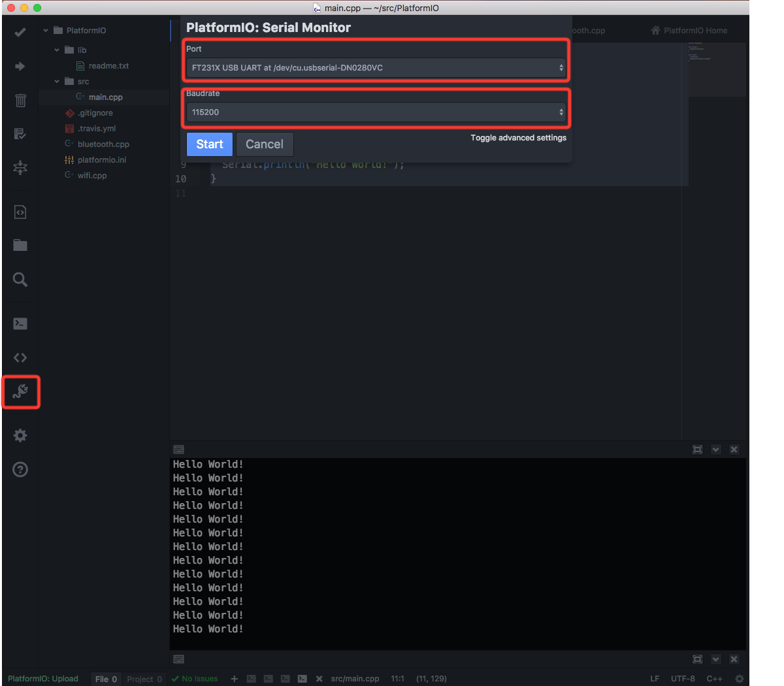This screenshot has height=686, width=784.
Task: Open the Debug bug icon in sidebar
Action: tap(20, 168)
